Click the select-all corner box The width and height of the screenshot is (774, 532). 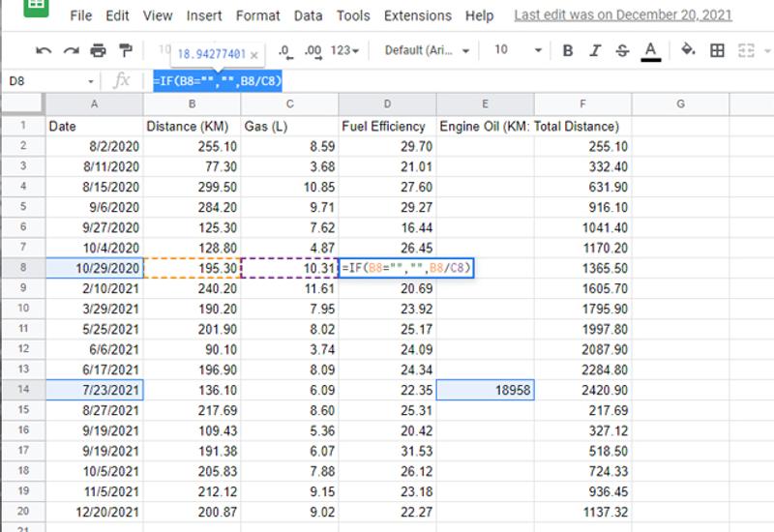22,103
